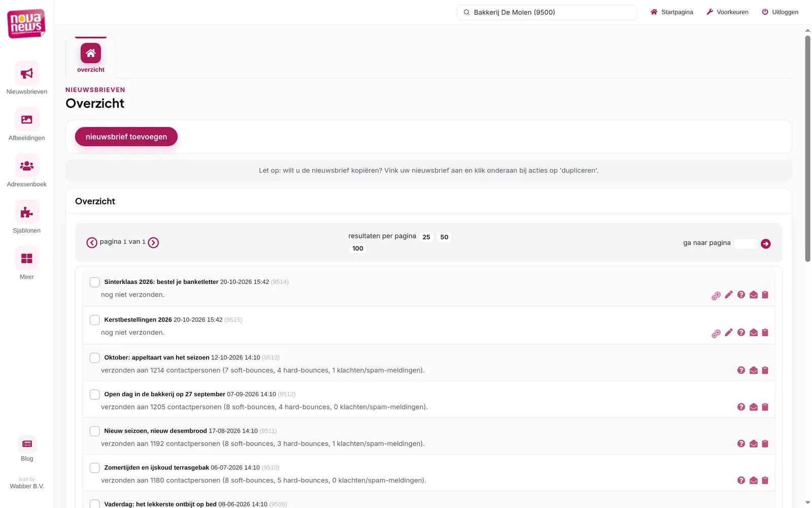Open the Blog icon in sidebar
The height and width of the screenshot is (508, 812).
27,444
